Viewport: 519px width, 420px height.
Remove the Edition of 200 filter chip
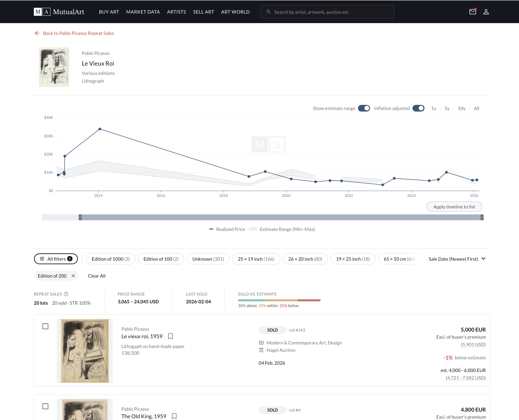pos(73,276)
